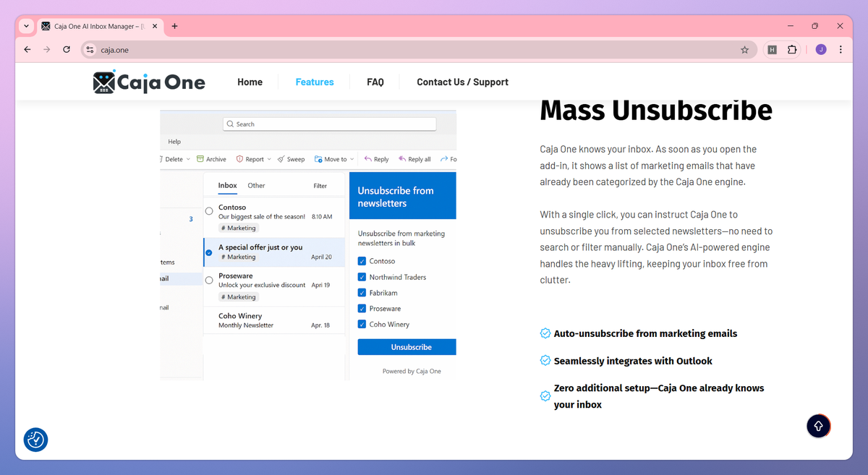Open the 'A special offer just or you' email

274,252
